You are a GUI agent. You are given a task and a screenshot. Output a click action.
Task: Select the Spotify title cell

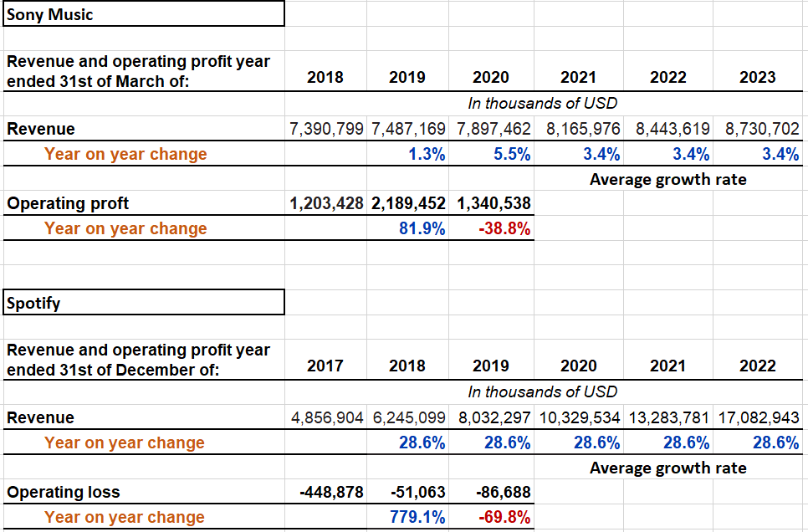click(x=144, y=303)
